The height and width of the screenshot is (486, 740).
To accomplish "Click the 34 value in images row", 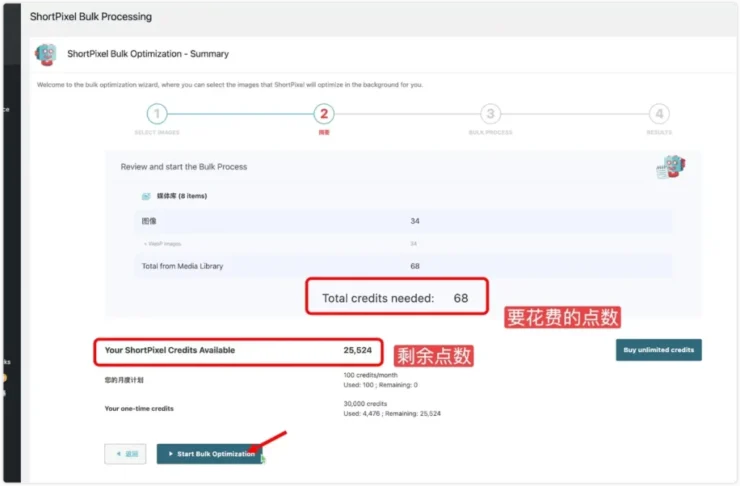I will coord(415,221).
